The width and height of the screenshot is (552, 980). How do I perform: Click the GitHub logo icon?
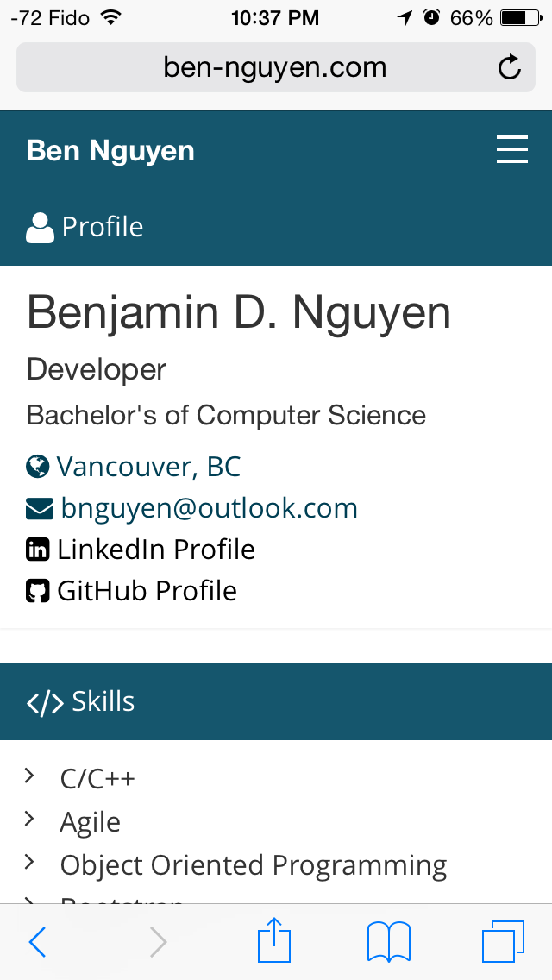pyautogui.click(x=37, y=591)
